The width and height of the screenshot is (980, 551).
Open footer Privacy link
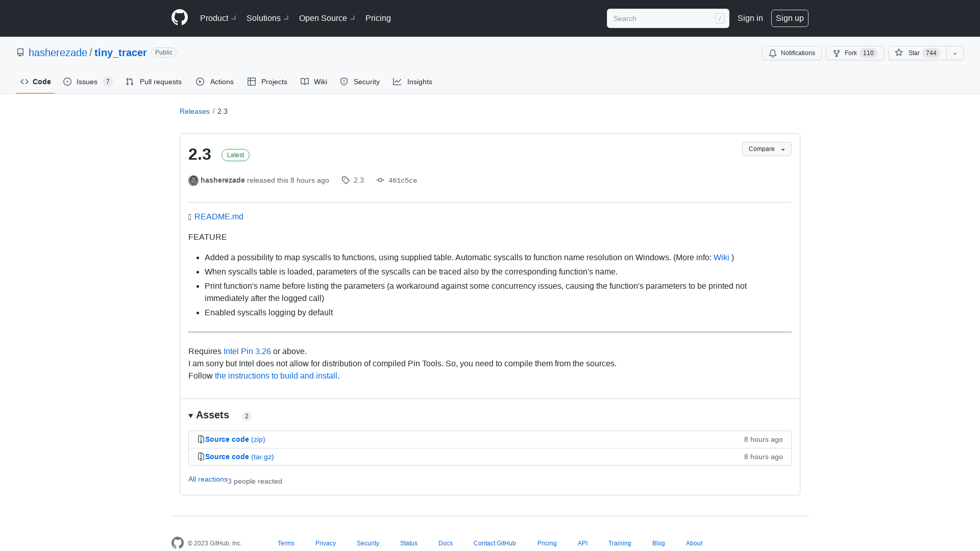[326, 543]
